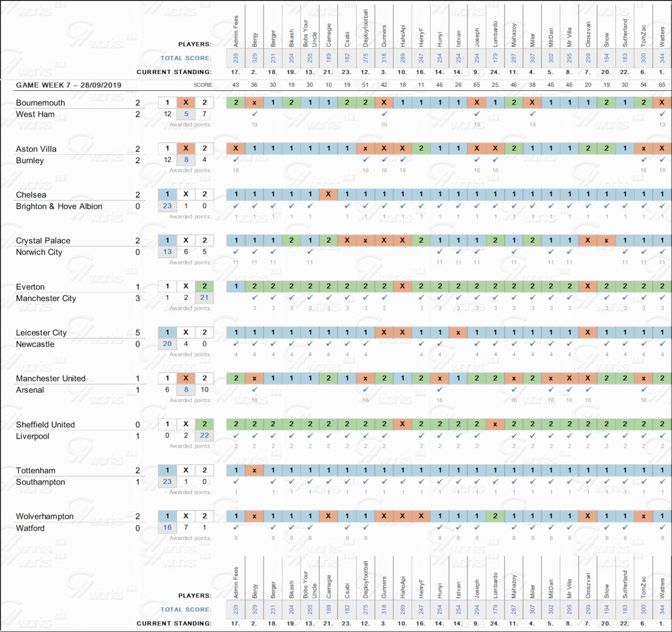Select highlighted X result for Bournemouth match
This screenshot has width=672, height=632.
coord(186,103)
